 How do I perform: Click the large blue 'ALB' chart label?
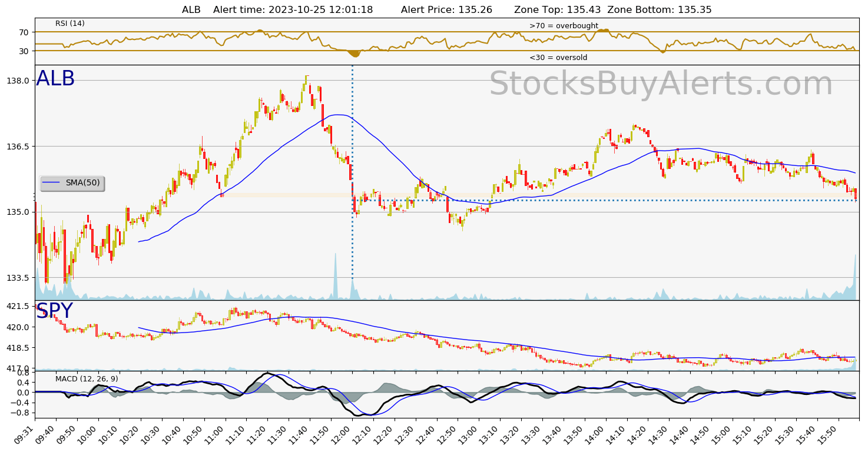pyautogui.click(x=55, y=78)
